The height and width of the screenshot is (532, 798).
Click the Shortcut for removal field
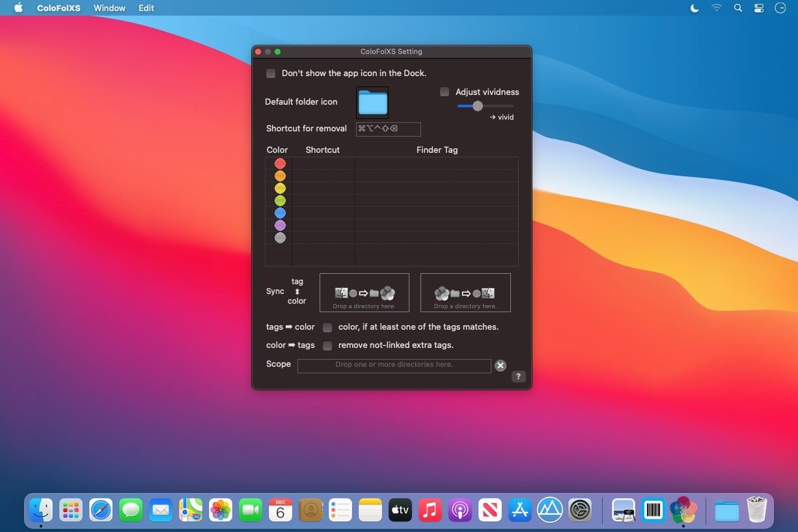click(x=388, y=129)
